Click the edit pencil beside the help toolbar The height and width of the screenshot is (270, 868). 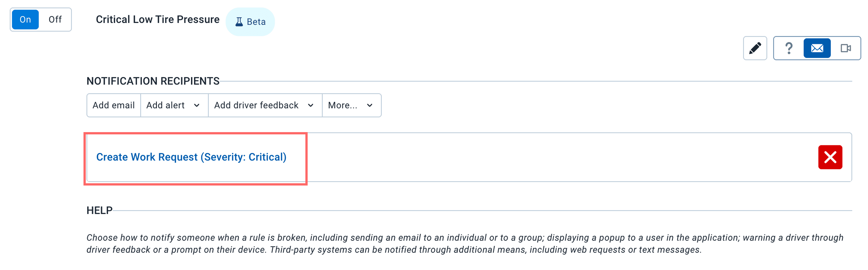click(x=755, y=48)
